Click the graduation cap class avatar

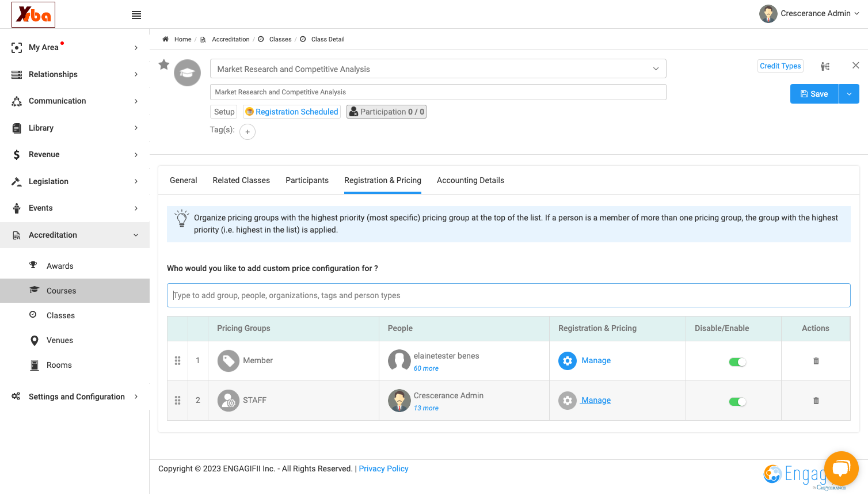click(x=188, y=73)
